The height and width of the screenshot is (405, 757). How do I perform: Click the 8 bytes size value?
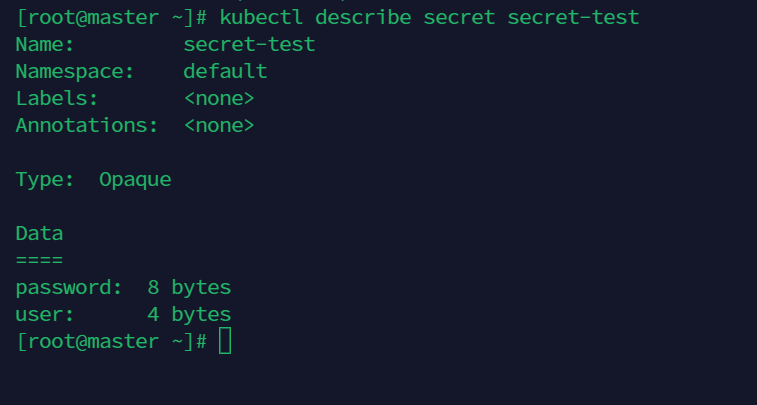coord(189,288)
